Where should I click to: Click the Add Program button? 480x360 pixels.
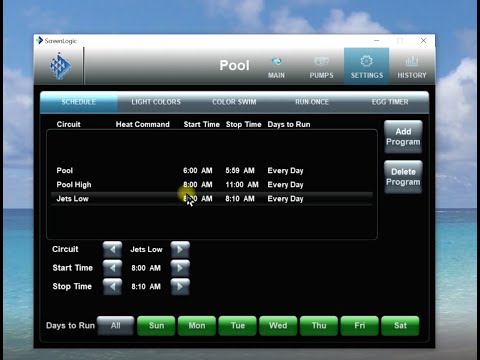(403, 137)
